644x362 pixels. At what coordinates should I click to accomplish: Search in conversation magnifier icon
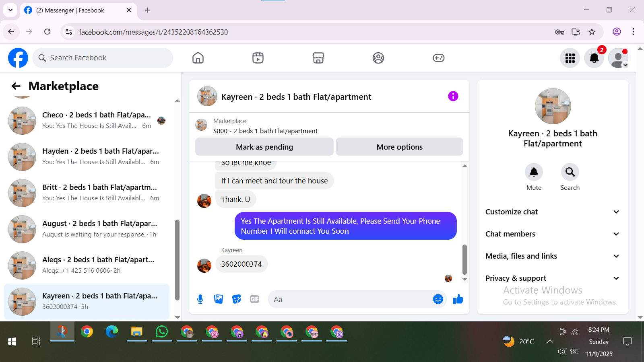(570, 172)
